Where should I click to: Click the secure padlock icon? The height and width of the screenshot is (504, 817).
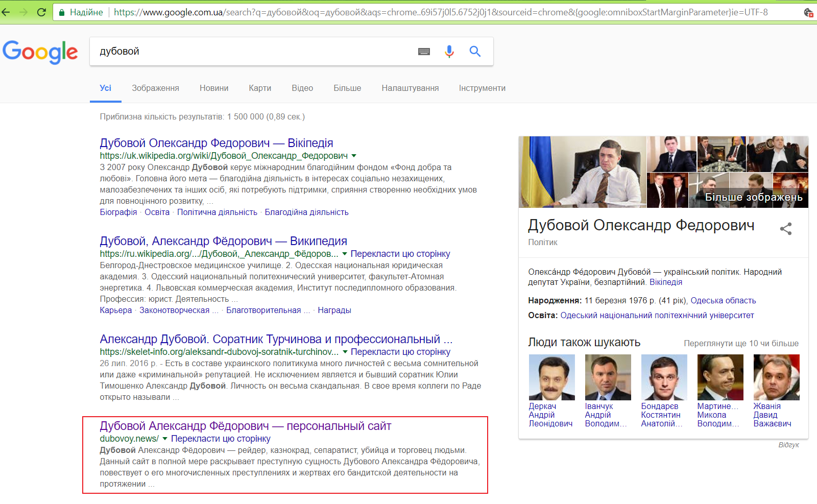tap(62, 12)
